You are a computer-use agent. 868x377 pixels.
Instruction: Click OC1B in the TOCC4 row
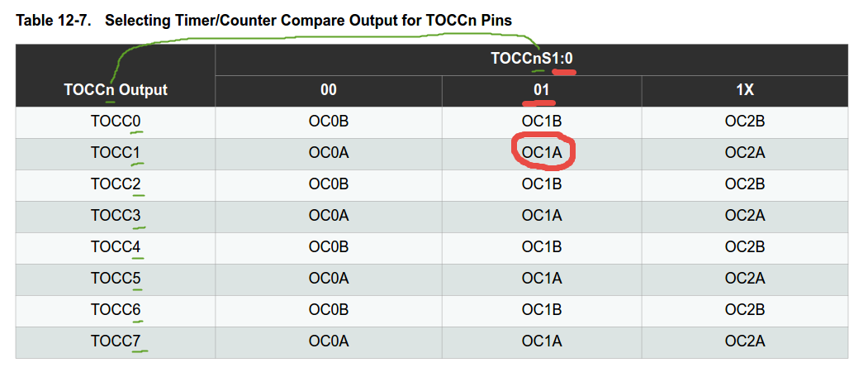pyautogui.click(x=542, y=246)
